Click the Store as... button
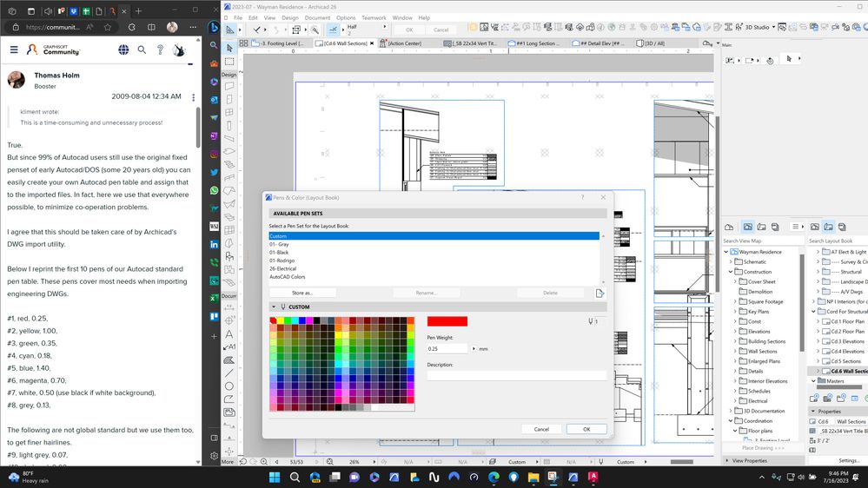Screen dimensions: 868x488 [301, 293]
